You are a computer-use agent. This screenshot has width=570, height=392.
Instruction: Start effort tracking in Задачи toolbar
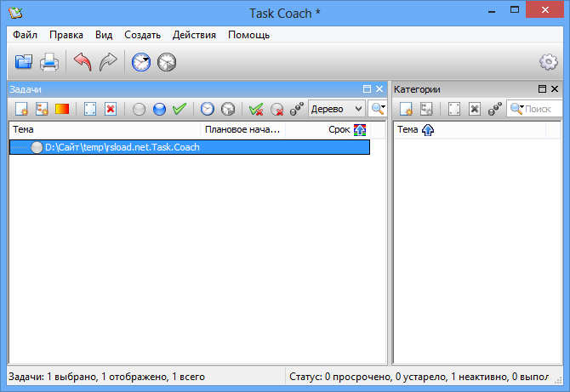tap(208, 109)
